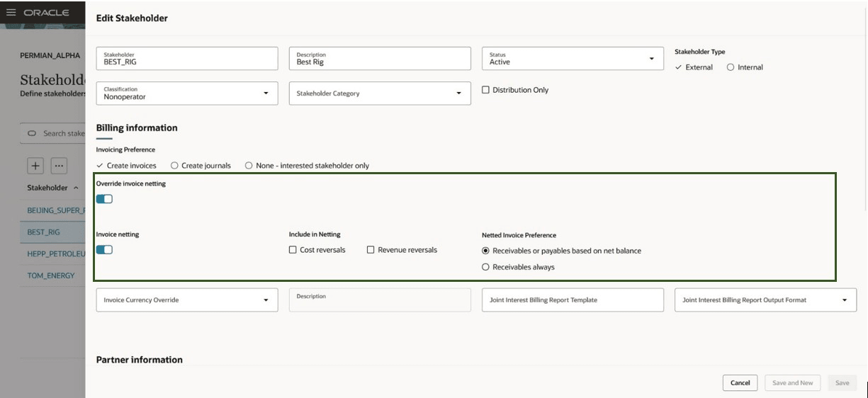
Task: Sort by Stakeholder column arrow
Action: pos(76,188)
